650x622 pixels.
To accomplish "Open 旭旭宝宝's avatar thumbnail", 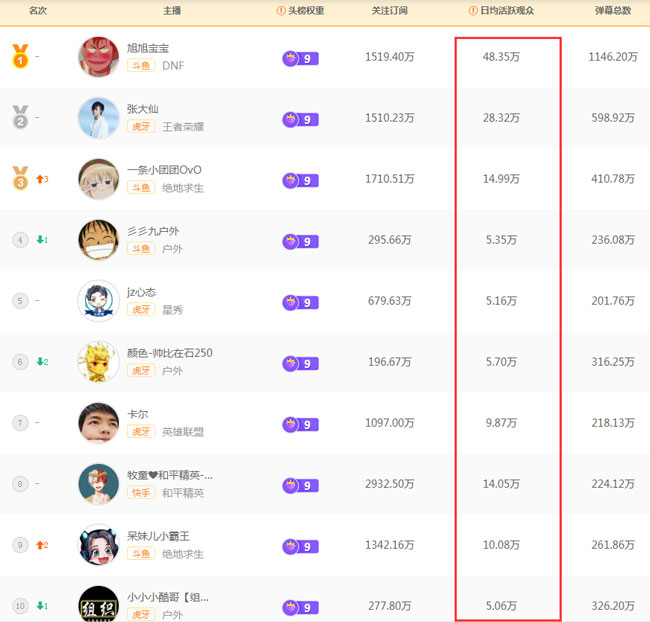I will tap(98, 57).
